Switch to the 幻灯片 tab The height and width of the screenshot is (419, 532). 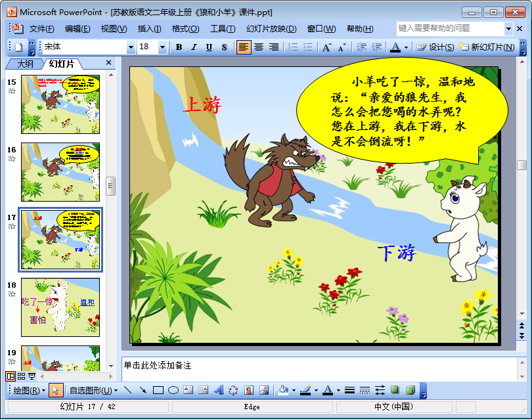pyautogui.click(x=62, y=64)
